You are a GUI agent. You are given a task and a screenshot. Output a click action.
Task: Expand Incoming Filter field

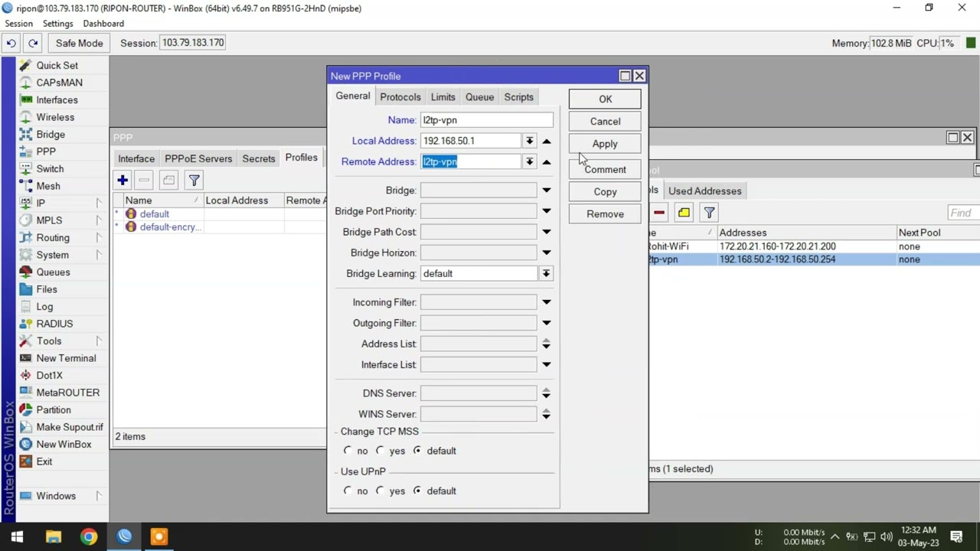(547, 302)
